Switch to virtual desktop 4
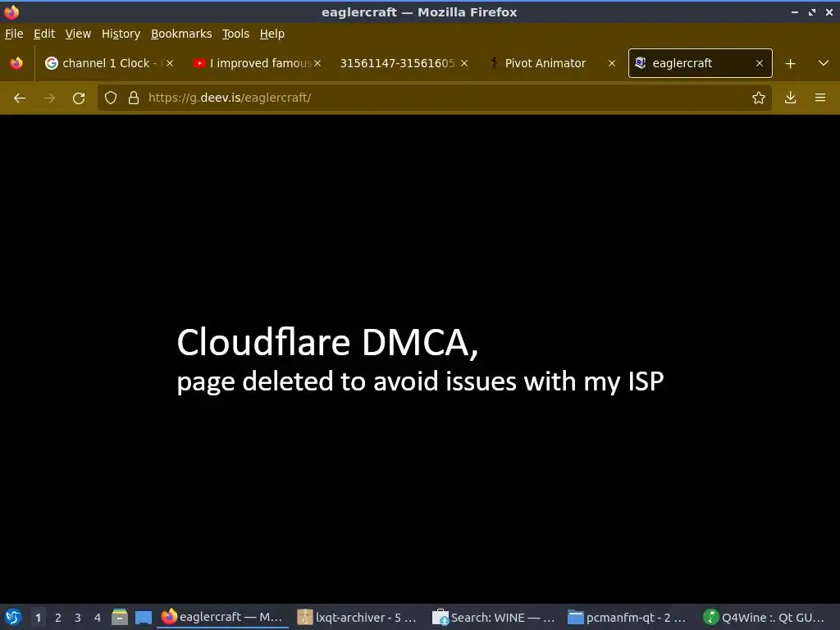This screenshot has height=630, width=840. coord(98,618)
